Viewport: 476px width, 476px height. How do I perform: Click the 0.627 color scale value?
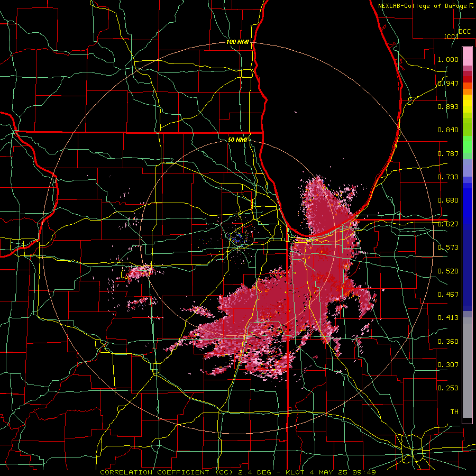(448, 224)
